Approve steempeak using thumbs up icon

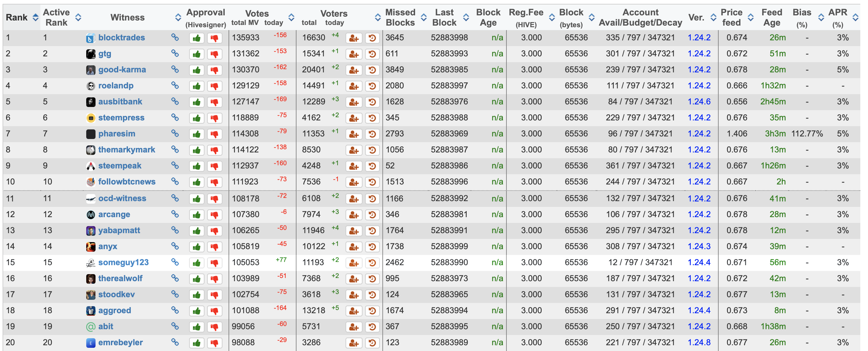[x=197, y=166]
